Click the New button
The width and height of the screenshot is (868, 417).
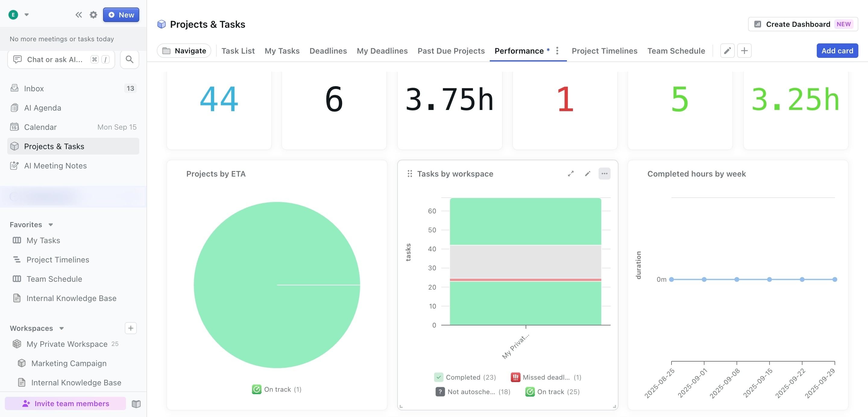click(x=121, y=15)
